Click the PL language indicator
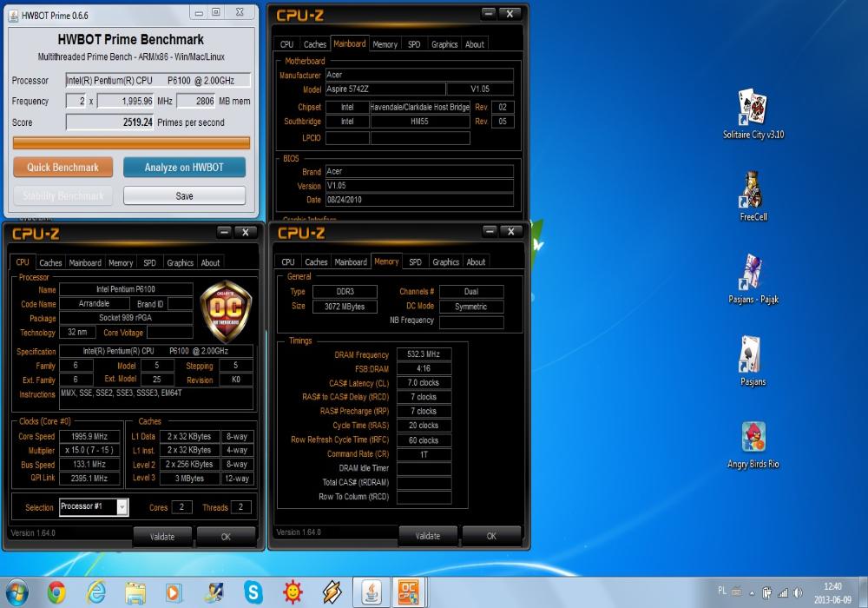The height and width of the screenshot is (608, 868). (722, 591)
